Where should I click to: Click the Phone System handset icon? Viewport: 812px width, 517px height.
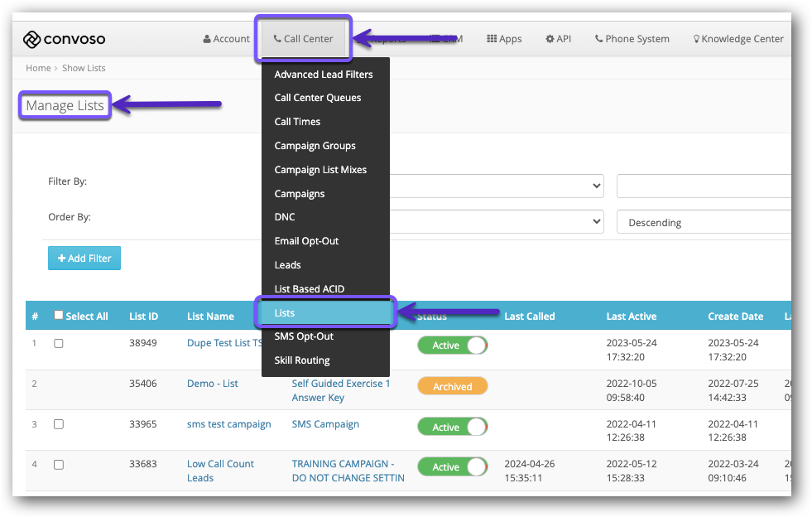tap(599, 38)
